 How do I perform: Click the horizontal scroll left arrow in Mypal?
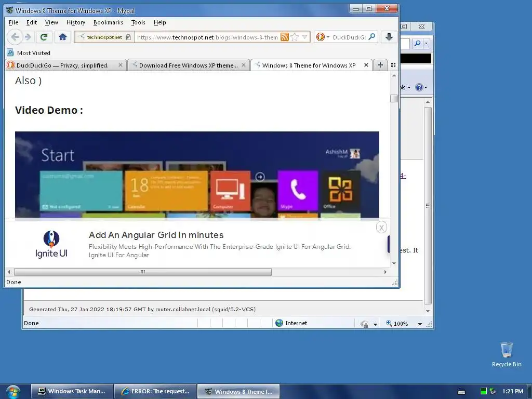coord(9,272)
